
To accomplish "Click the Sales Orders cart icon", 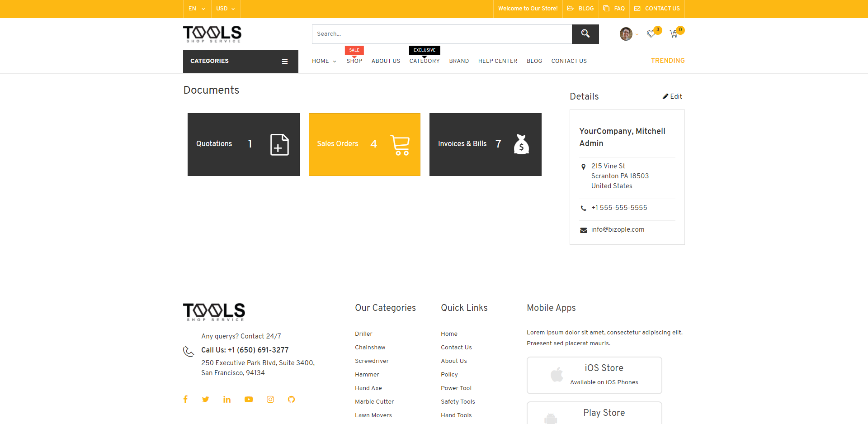I will [400, 144].
